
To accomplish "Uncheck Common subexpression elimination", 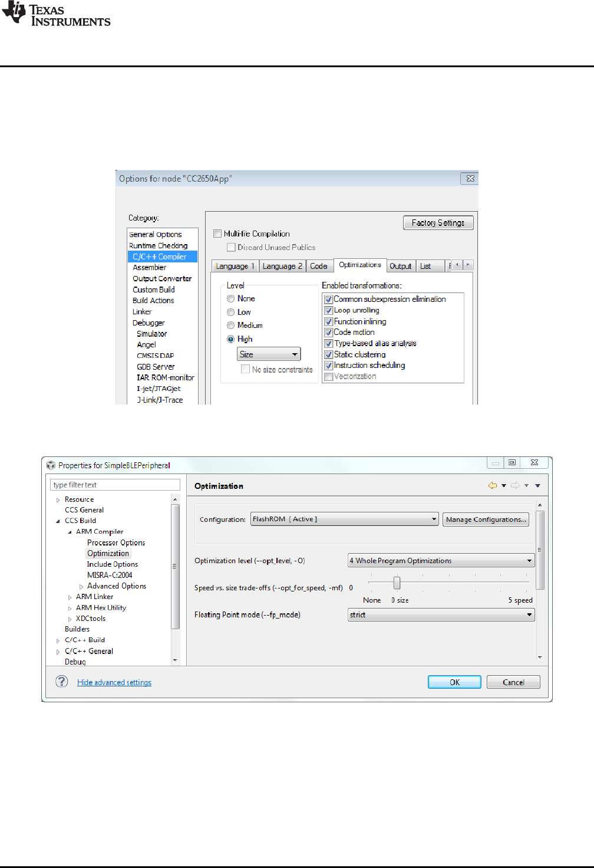I will tap(329, 299).
